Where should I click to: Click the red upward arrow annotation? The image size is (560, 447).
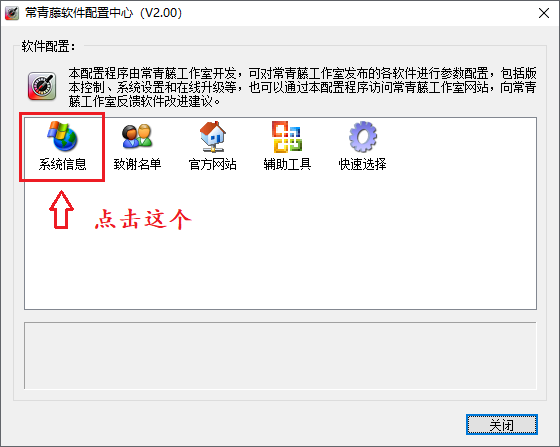61,210
